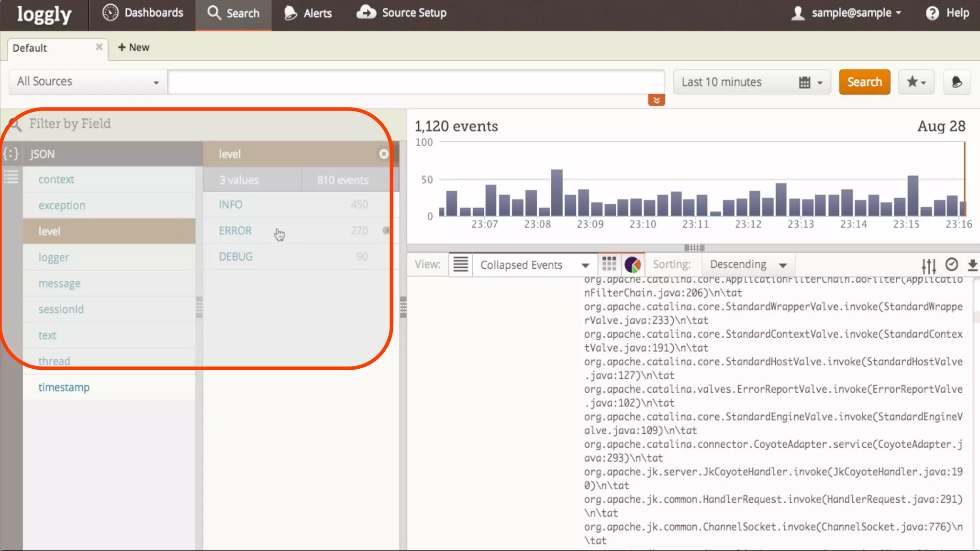980x551 pixels.
Task: Expand the search options chevron
Action: (x=656, y=100)
